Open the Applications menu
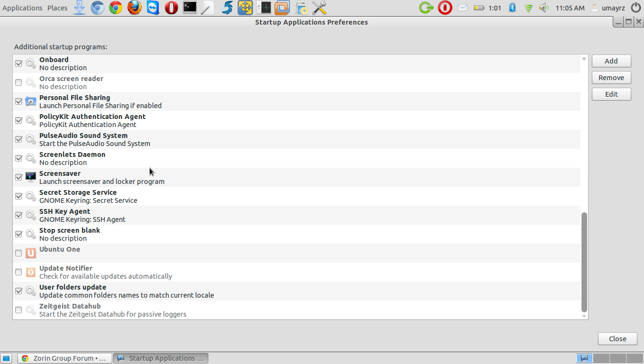Viewport: 644px width, 364px height. [22, 8]
